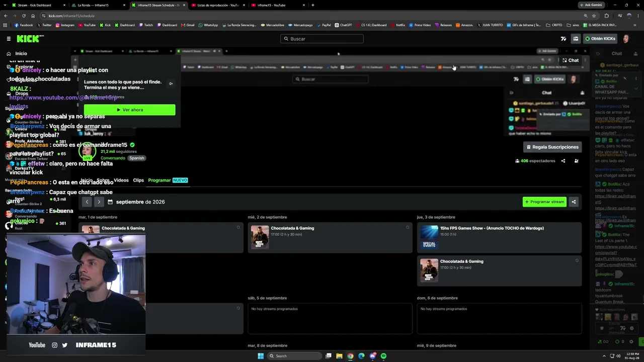Click the channel's LIVE avatar
Image resolution: width=644 pixels, height=362 pixels.
[87, 151]
